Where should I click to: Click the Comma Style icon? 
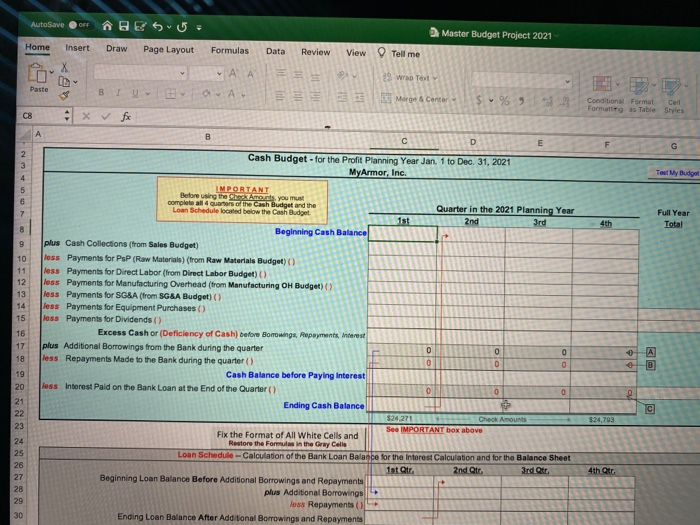(x=521, y=101)
